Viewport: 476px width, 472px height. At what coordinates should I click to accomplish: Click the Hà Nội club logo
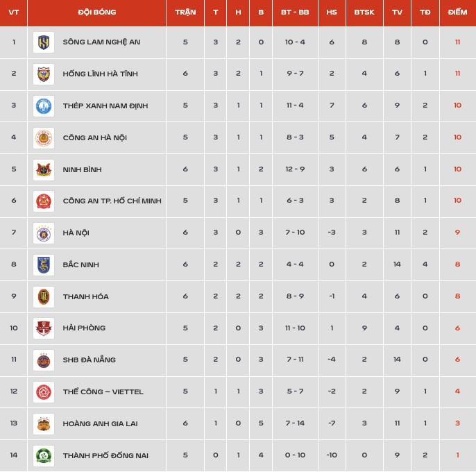point(44,233)
